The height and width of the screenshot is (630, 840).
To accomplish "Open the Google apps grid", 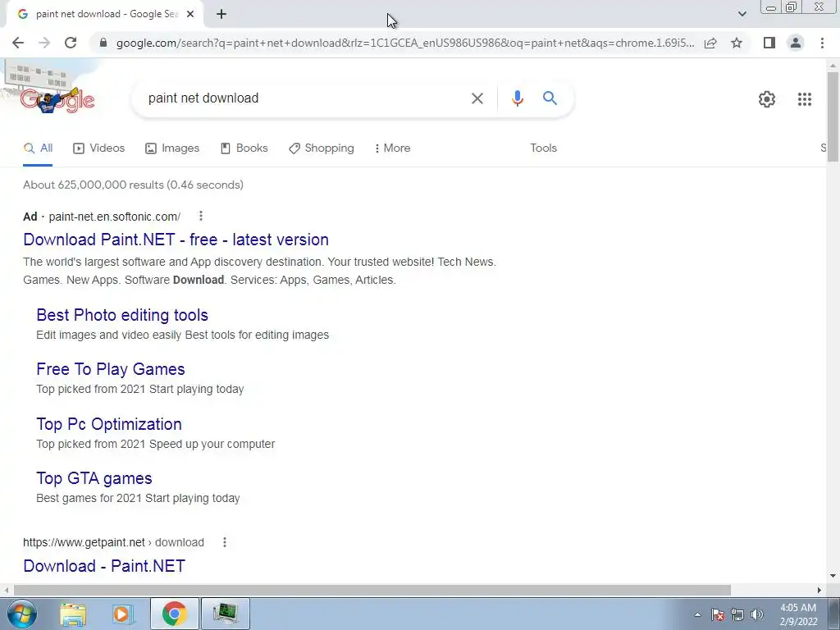I will point(805,99).
